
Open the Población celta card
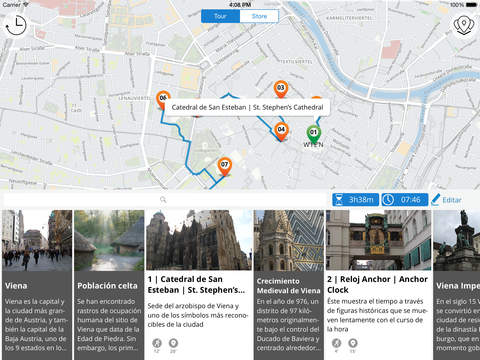[109, 285]
